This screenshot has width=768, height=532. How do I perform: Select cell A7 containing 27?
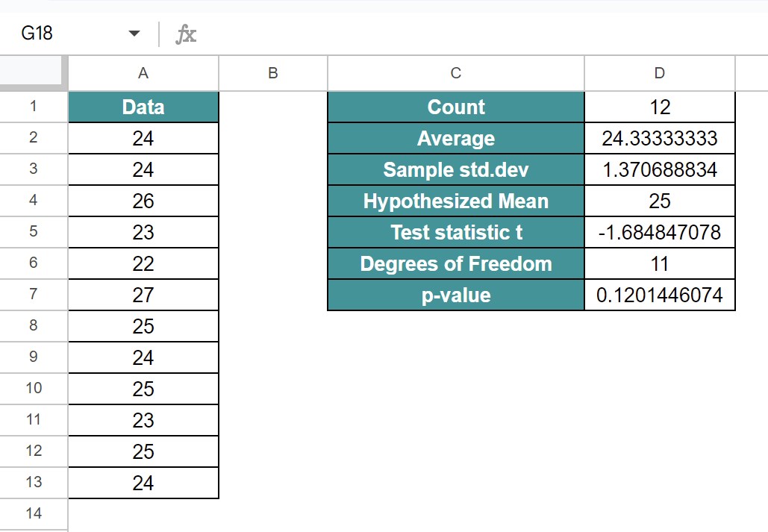[x=143, y=295]
